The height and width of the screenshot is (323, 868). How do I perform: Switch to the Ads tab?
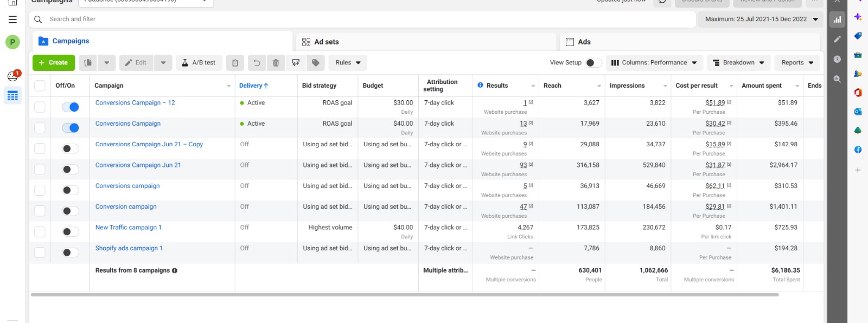(690, 42)
